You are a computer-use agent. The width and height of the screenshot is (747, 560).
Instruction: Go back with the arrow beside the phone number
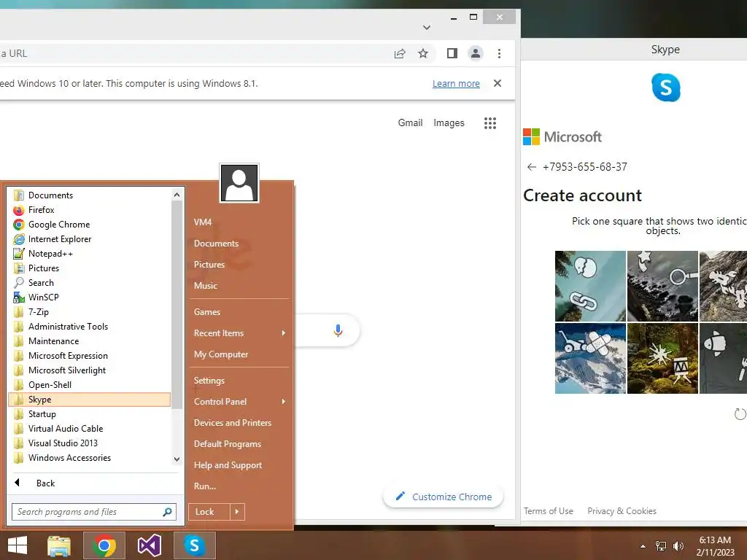[532, 167]
